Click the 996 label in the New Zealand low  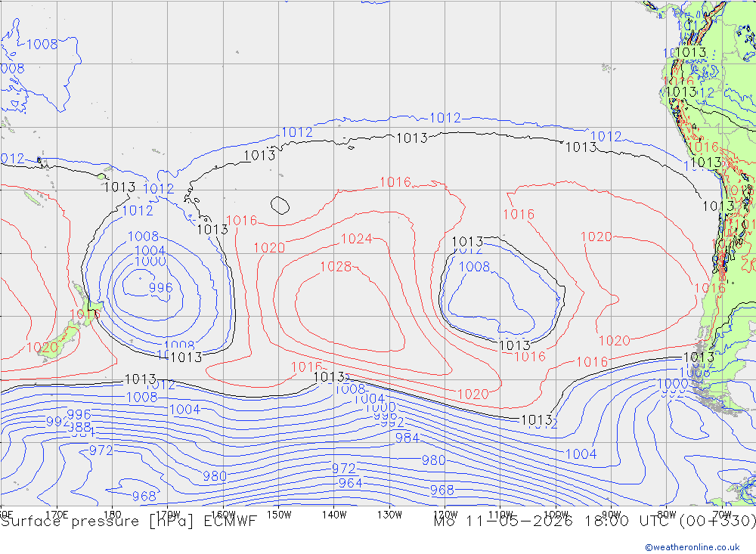(x=160, y=288)
